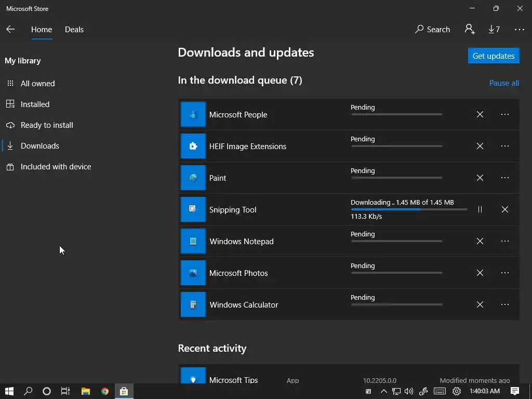Open the Home tab
Viewport: 532px width, 399px height.
(x=42, y=30)
